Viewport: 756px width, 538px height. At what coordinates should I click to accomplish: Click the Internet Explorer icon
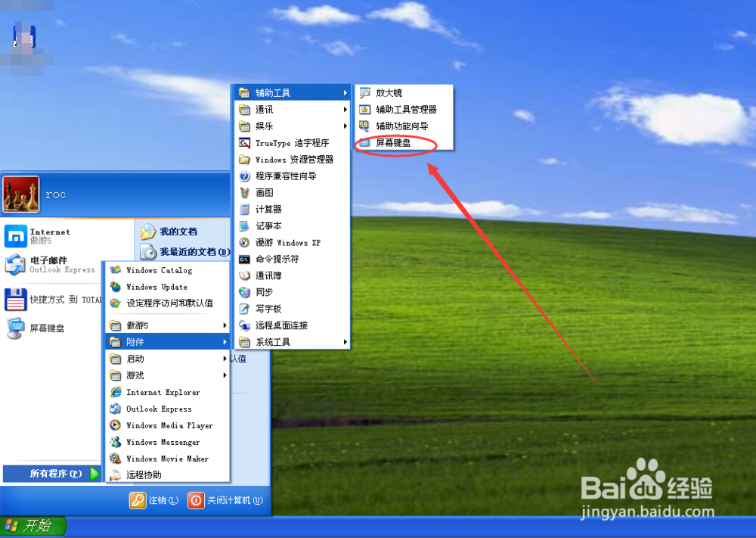pyautogui.click(x=115, y=392)
